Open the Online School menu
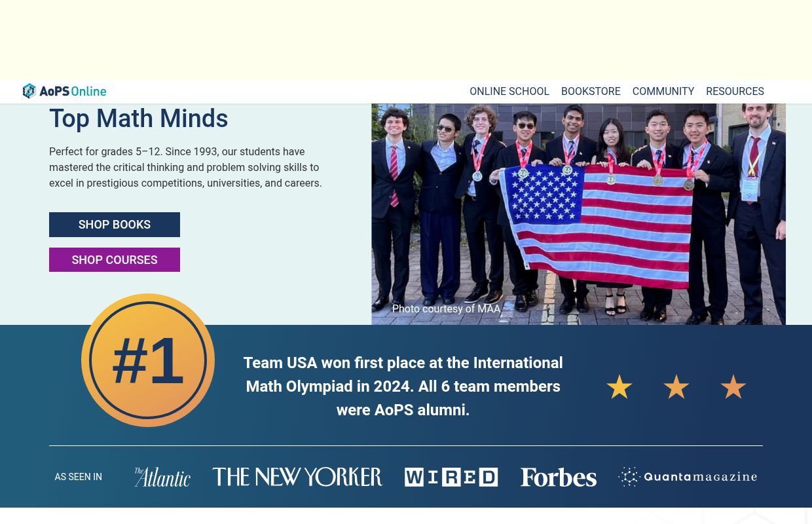Screen dimensions: 812x524 509,92
